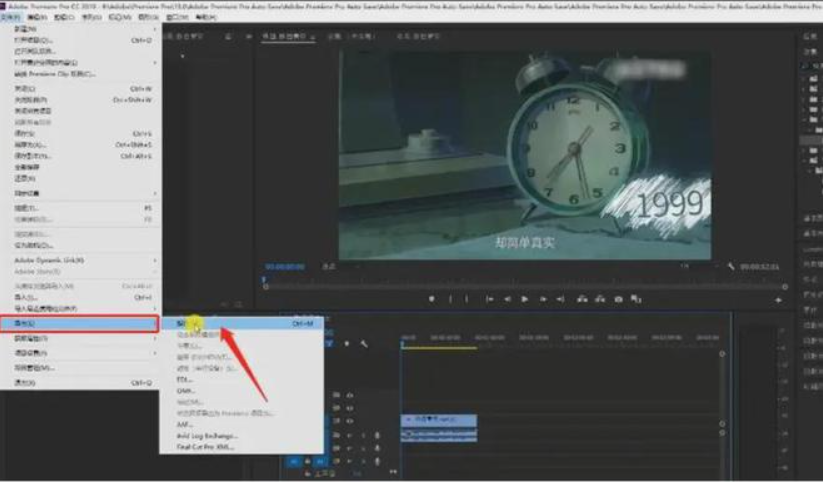Viewport: 823px width, 482px height.
Task: Open the 序列 (Sequence) menu
Action: [92, 17]
